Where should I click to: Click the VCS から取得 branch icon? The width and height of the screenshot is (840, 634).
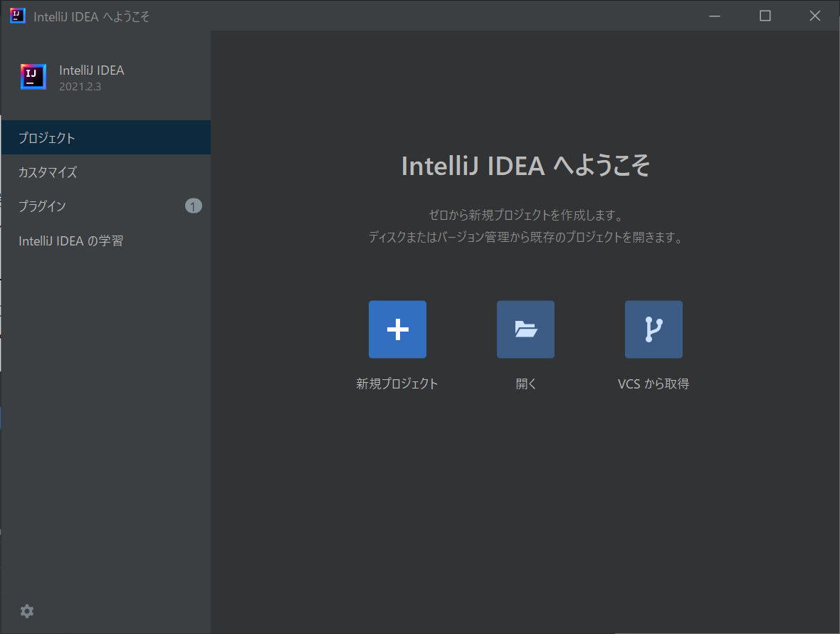click(653, 329)
